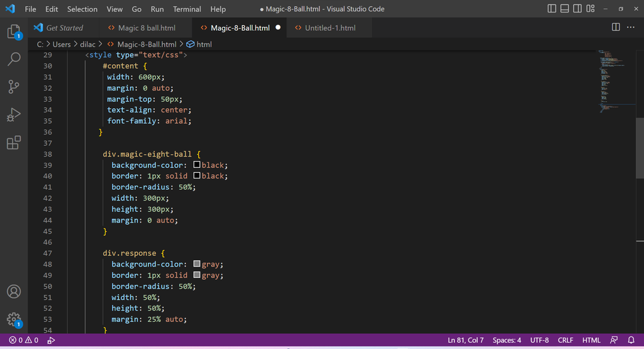
Task: Click the debug launch icon in the status bar
Action: click(51, 340)
